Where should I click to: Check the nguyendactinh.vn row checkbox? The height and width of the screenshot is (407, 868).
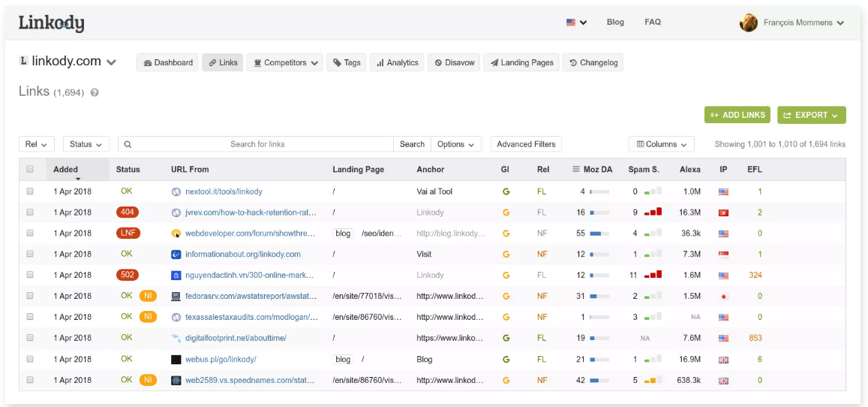(x=30, y=275)
